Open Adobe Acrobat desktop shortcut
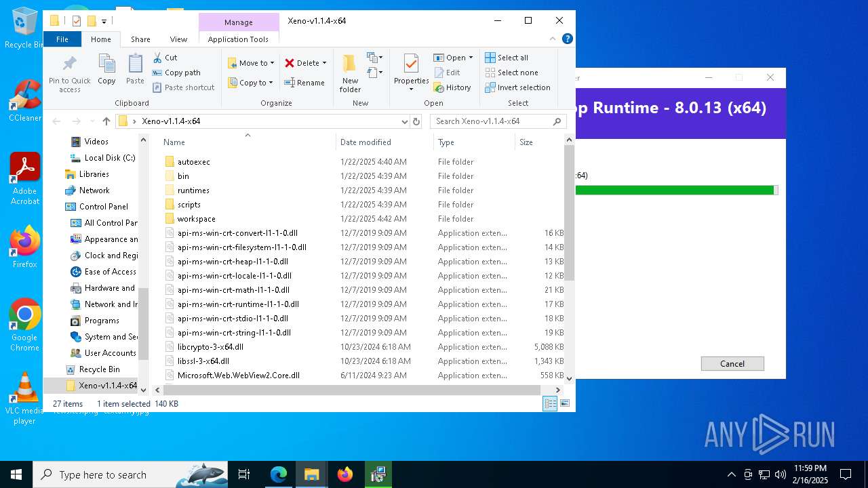 click(x=24, y=179)
